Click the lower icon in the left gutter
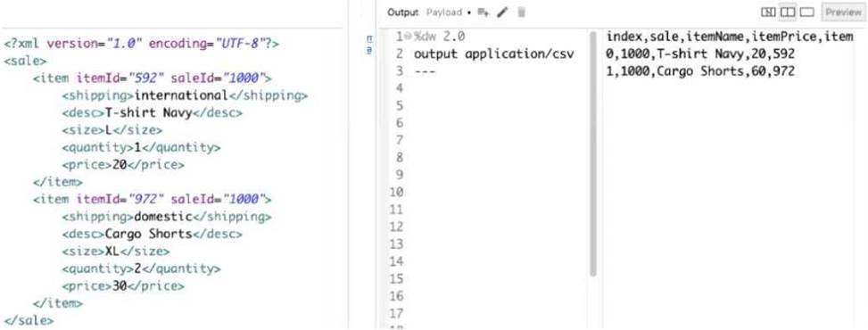 click(370, 50)
